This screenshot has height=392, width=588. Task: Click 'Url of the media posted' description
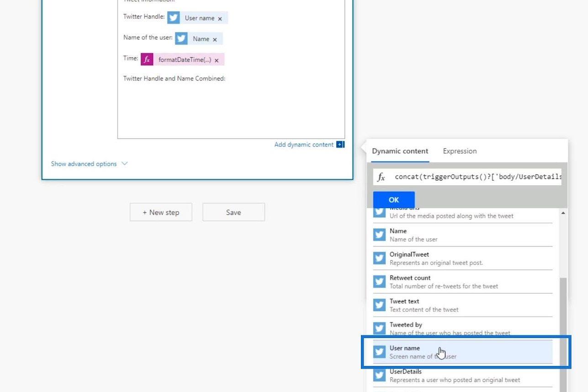(451, 216)
